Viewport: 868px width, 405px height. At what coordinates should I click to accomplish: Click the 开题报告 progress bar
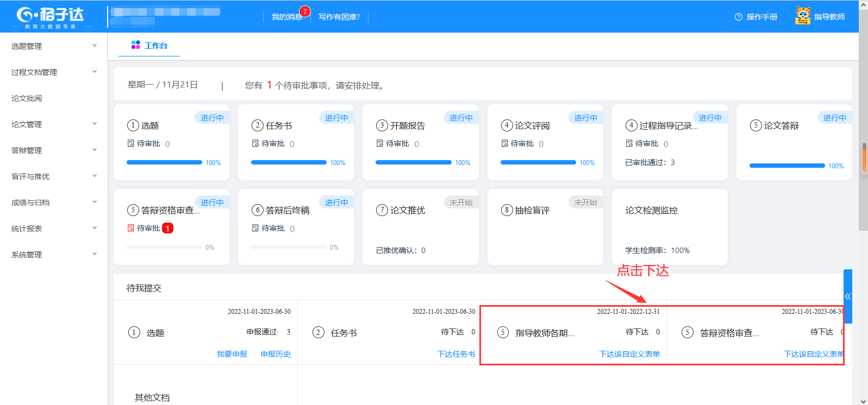click(x=413, y=162)
